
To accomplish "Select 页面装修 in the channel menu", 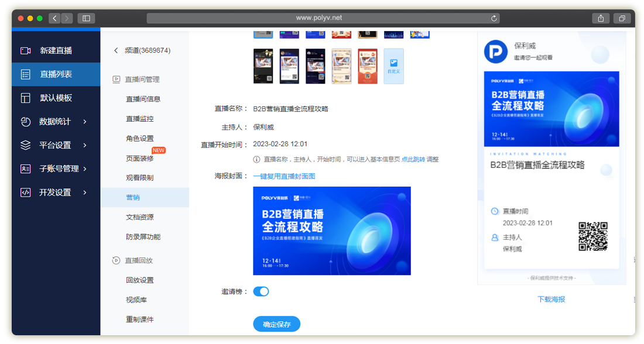I will (x=139, y=158).
